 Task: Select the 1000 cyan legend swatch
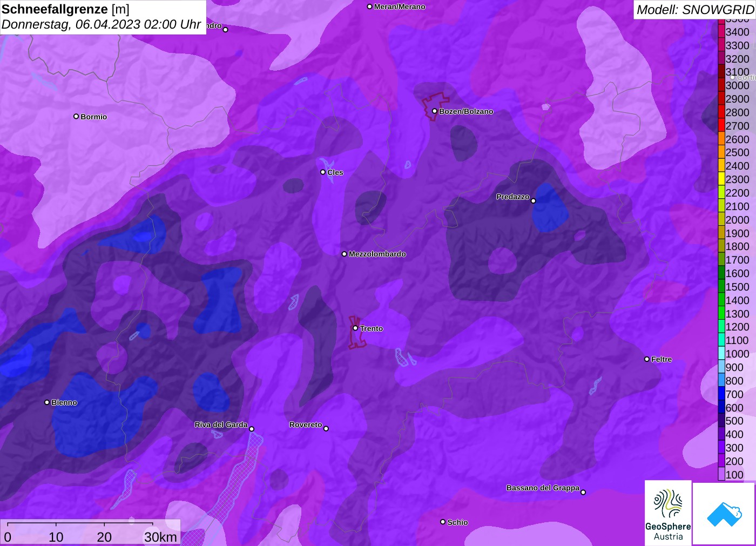coord(721,353)
